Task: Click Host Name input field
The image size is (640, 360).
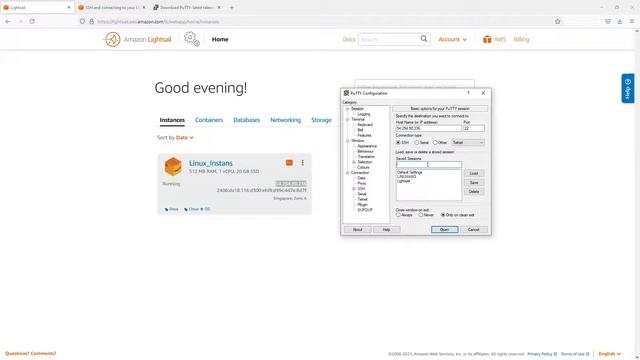Action: coord(428,128)
